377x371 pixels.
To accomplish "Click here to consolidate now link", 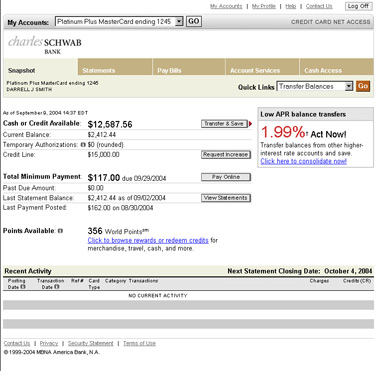I will click(x=303, y=161).
